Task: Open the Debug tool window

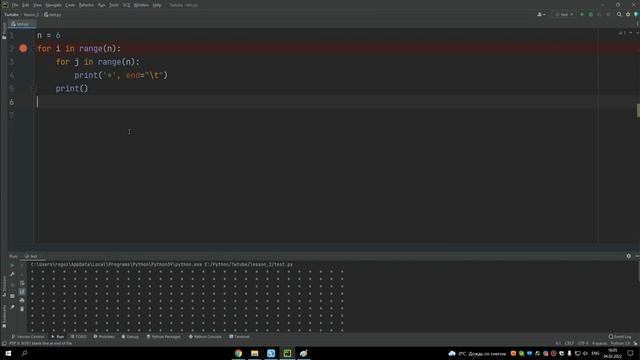Action: pos(130,337)
